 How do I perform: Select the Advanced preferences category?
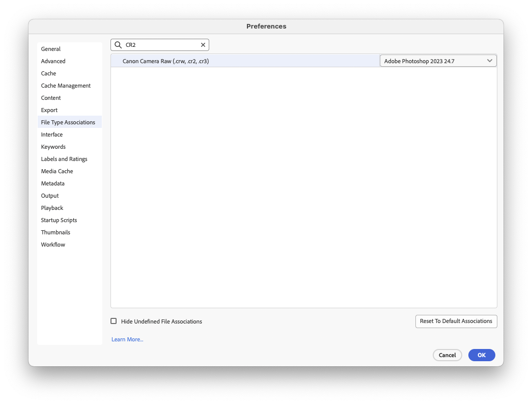(x=53, y=61)
